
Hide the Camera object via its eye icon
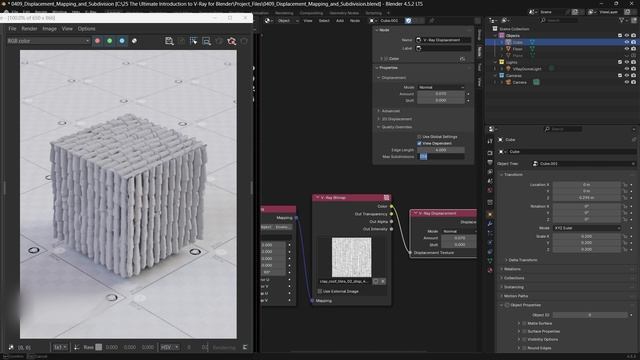(627, 82)
